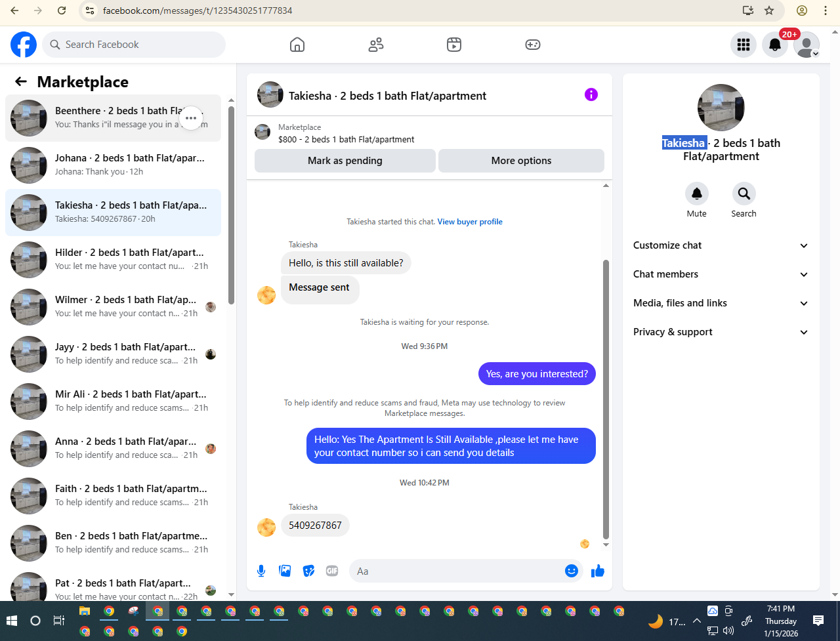Choose a GIF icon
The height and width of the screenshot is (641, 840).
pos(332,571)
